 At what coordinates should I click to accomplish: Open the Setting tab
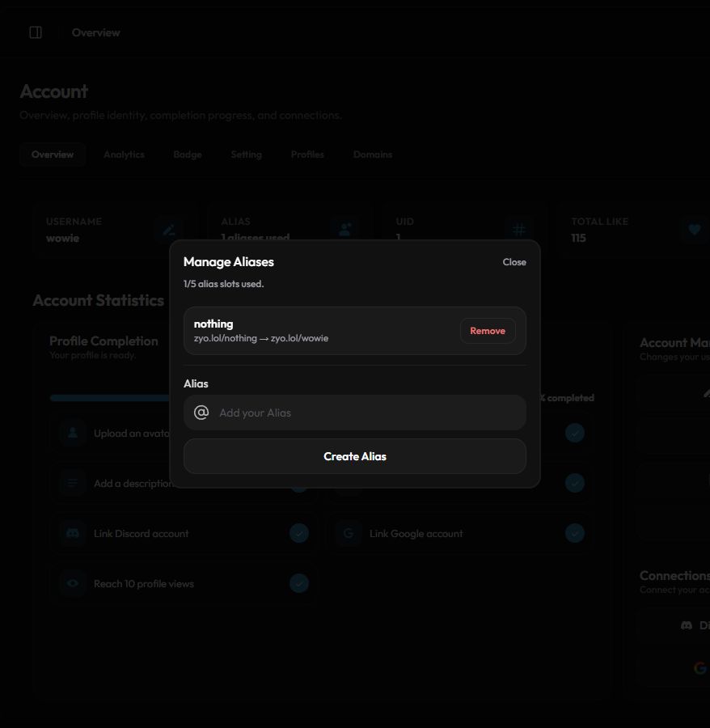[x=247, y=154]
